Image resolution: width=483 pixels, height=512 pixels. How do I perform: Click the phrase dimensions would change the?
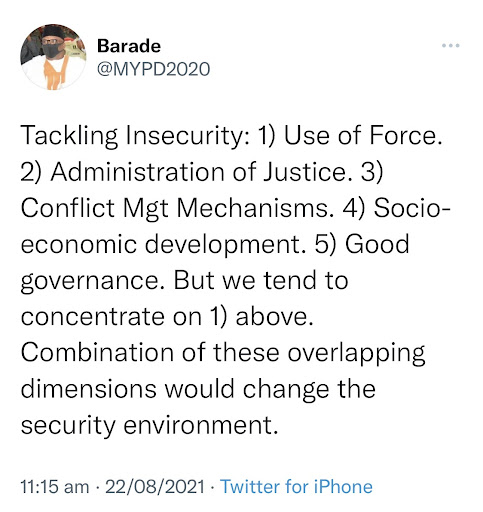click(198, 389)
